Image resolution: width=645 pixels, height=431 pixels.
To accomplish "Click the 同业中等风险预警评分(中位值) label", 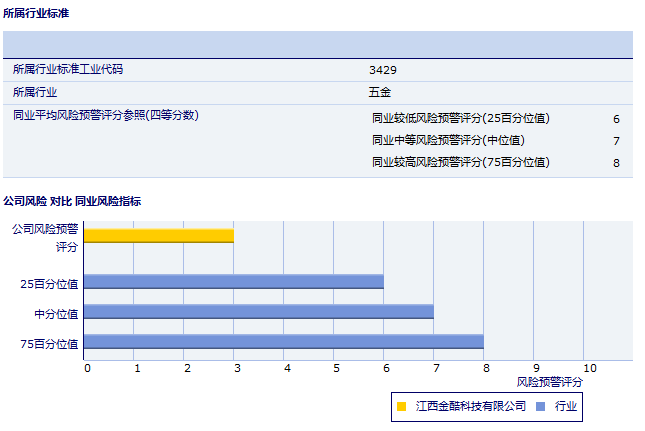I will click(x=448, y=140).
